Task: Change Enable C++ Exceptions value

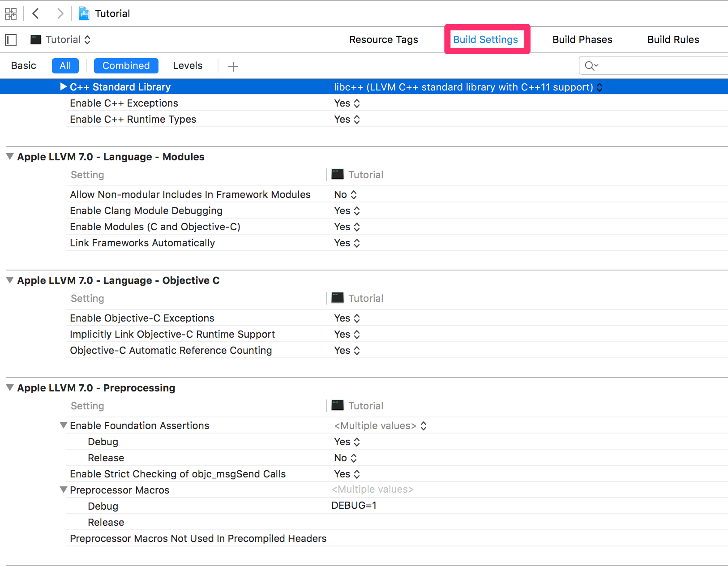Action: [347, 103]
